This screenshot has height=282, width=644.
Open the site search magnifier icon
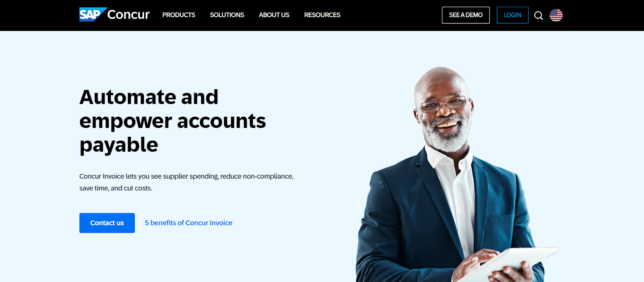(x=539, y=15)
